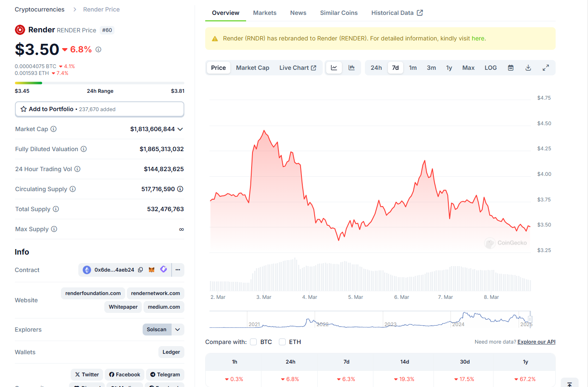Open the Whitepaper link
This screenshot has width=588, height=387.
point(123,307)
